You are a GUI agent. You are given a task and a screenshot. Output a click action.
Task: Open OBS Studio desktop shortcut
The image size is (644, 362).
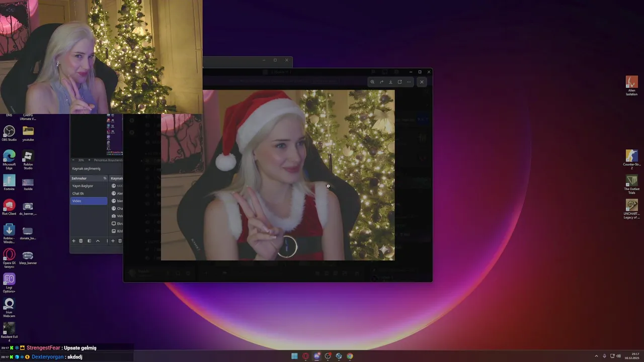tap(9, 133)
